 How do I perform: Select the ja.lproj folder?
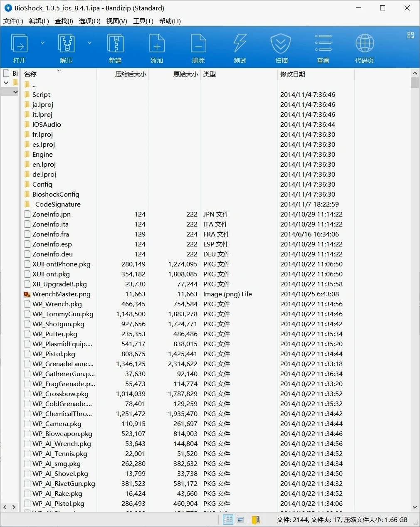click(43, 105)
